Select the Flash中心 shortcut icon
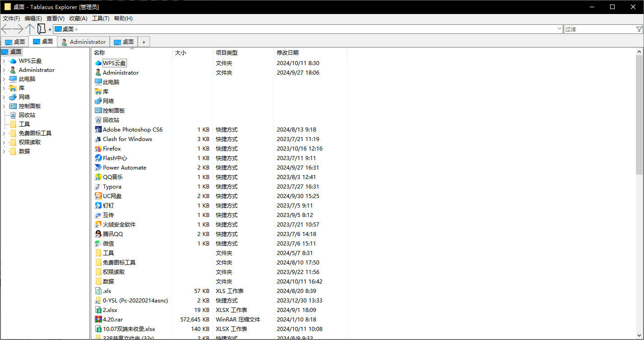The height and width of the screenshot is (340, 644). [x=98, y=158]
